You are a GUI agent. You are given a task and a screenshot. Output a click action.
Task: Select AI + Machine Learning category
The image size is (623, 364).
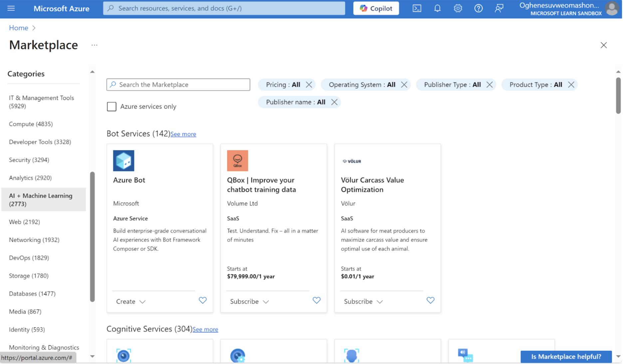coord(44,200)
